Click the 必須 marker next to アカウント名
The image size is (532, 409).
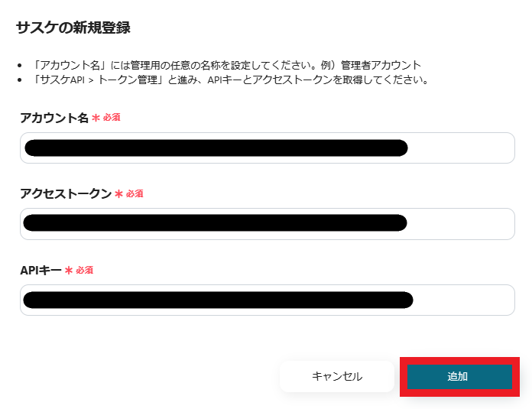point(112,118)
